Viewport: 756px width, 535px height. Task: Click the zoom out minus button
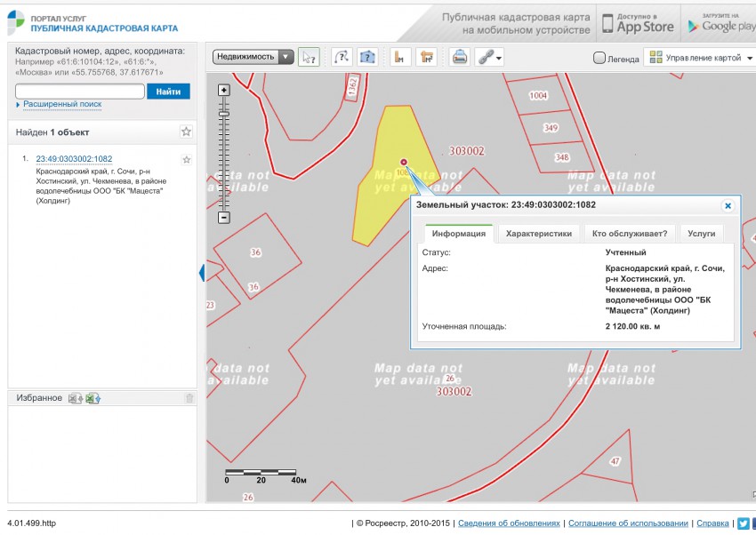pos(224,217)
